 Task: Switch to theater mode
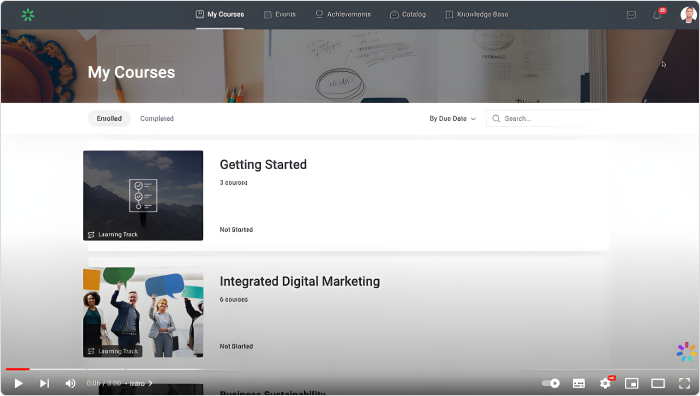658,383
